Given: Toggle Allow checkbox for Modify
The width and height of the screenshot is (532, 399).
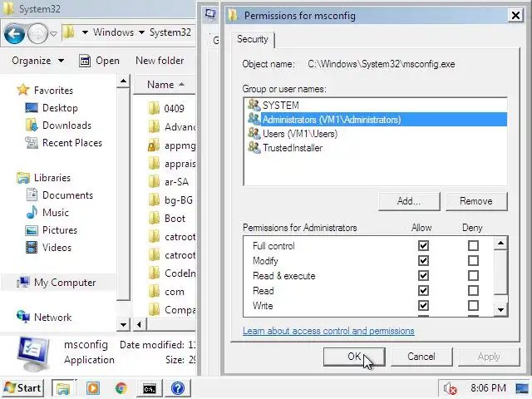Looking at the screenshot, I should pyautogui.click(x=423, y=260).
